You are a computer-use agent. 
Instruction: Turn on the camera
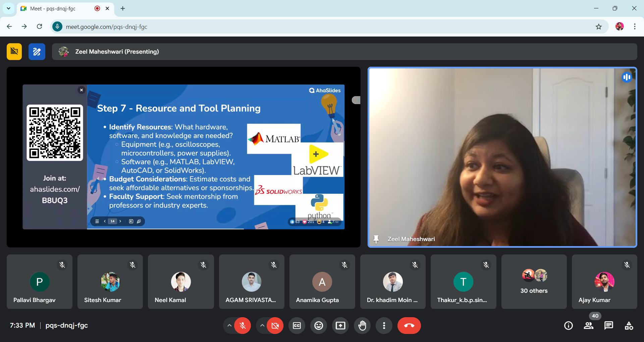[x=275, y=326]
